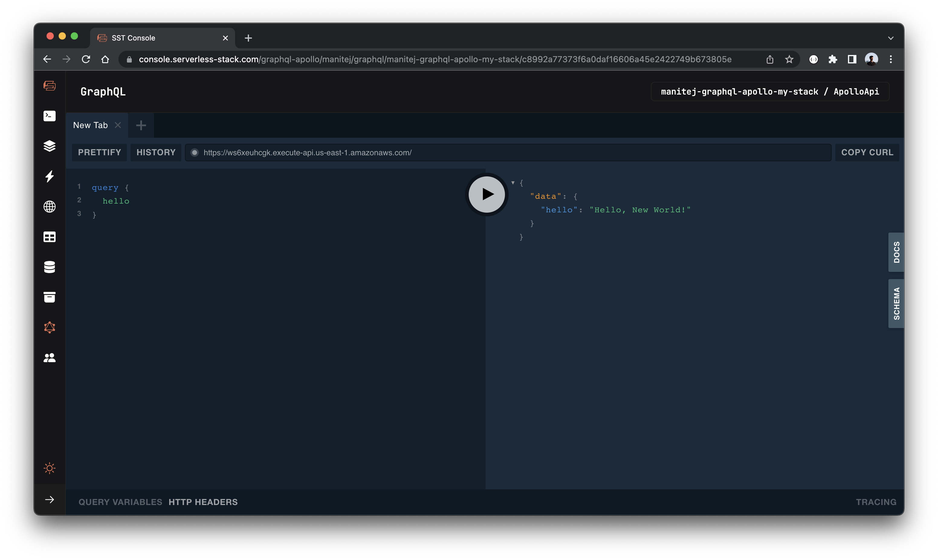Open the Local console panel
This screenshot has width=938, height=560.
(49, 116)
